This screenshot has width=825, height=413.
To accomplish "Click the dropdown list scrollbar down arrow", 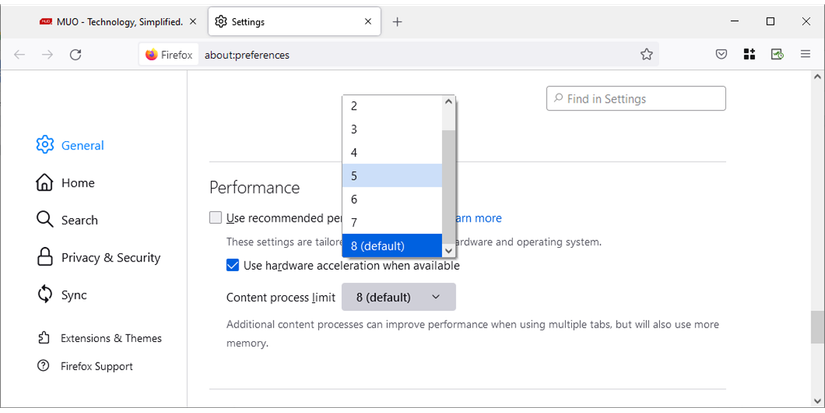I will tap(449, 251).
